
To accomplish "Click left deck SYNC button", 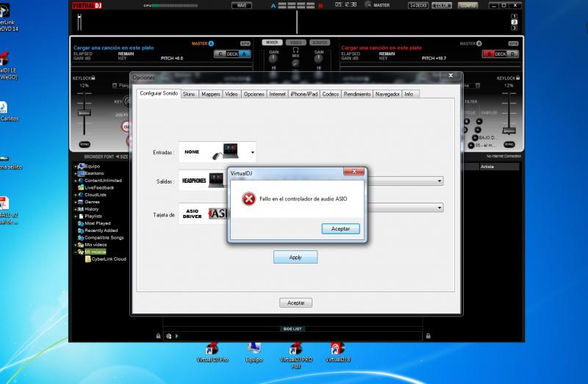I will pos(85,144).
